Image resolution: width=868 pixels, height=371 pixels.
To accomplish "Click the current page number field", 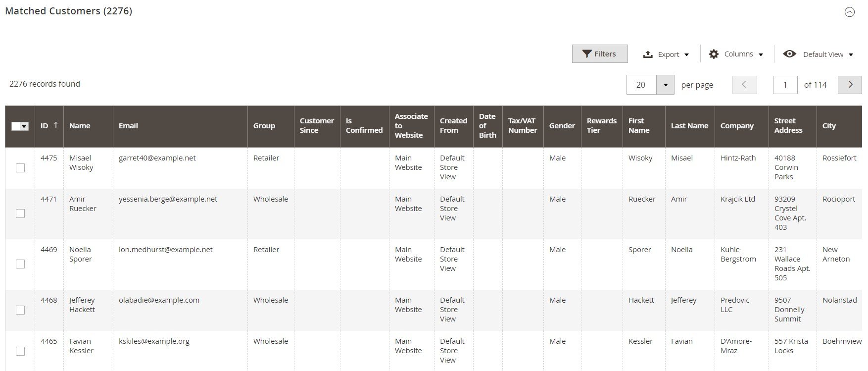I will tap(785, 85).
